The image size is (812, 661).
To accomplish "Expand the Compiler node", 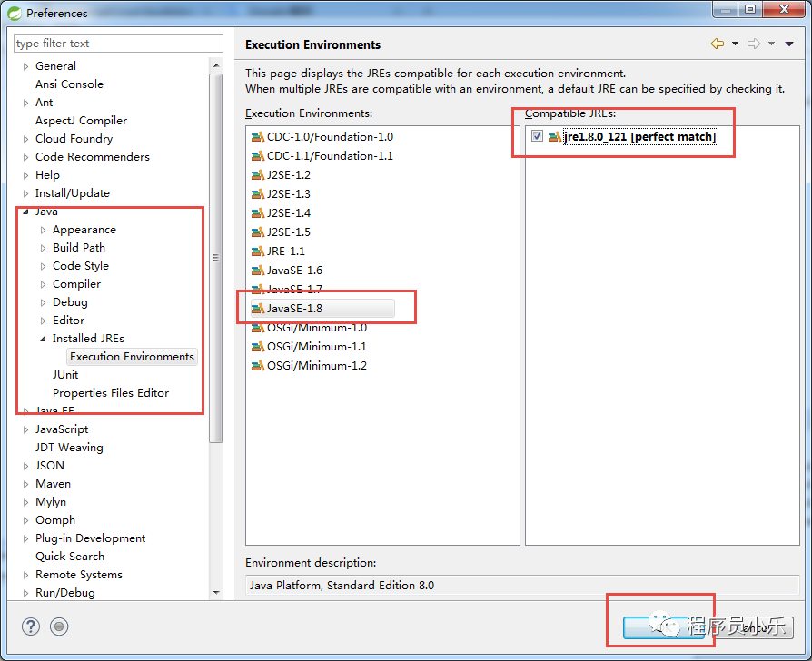I will 43,285.
